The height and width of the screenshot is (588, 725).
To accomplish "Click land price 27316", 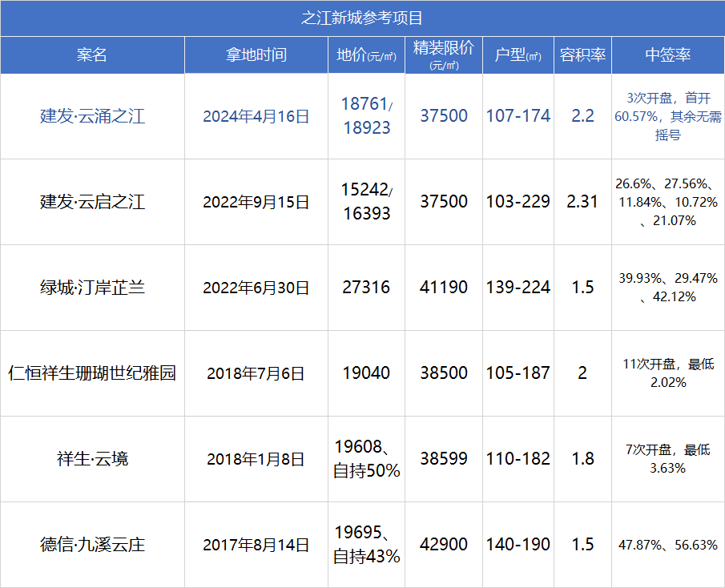I will click(x=366, y=287).
